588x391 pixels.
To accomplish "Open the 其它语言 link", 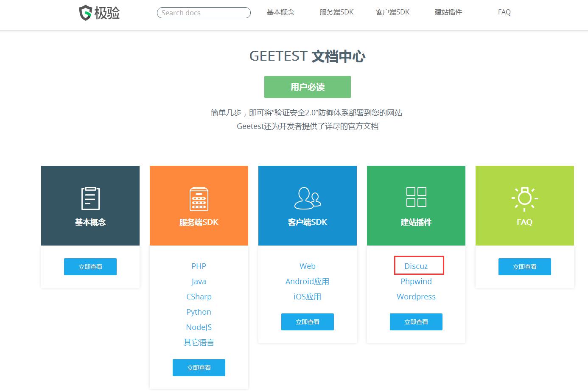I will pos(199,343).
